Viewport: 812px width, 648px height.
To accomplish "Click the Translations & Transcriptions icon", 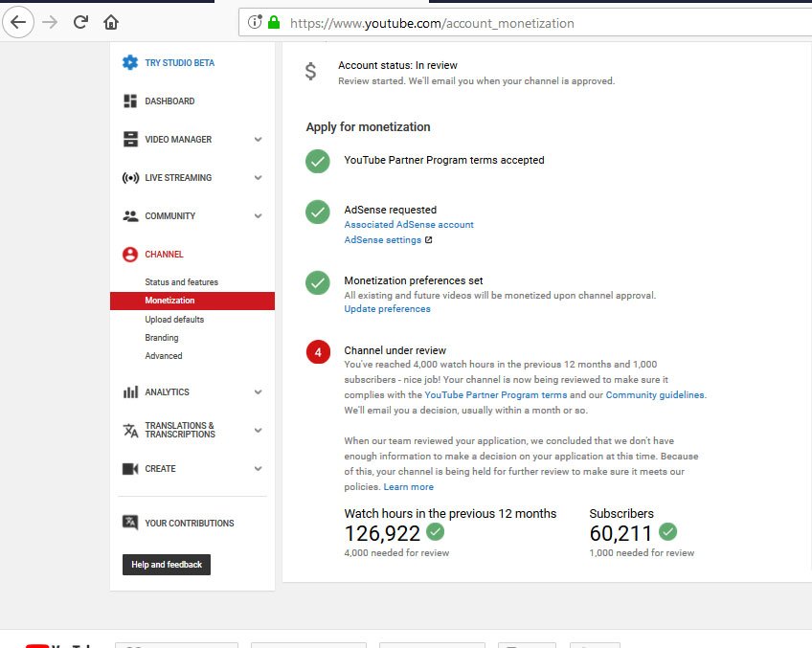I will pyautogui.click(x=130, y=430).
